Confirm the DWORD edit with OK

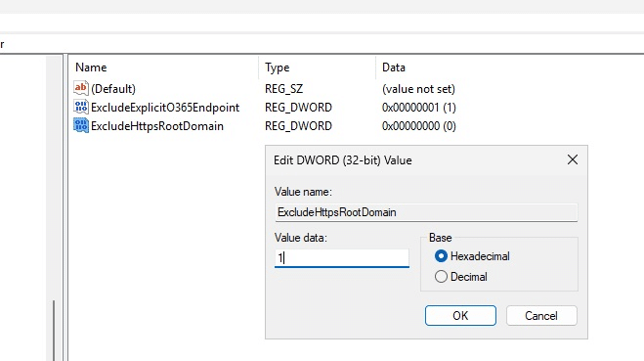(460, 315)
